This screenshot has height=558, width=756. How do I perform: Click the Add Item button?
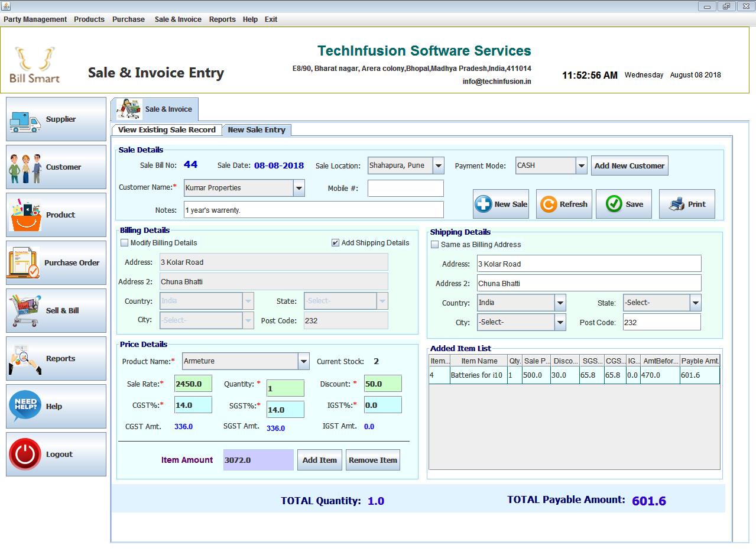click(x=319, y=460)
